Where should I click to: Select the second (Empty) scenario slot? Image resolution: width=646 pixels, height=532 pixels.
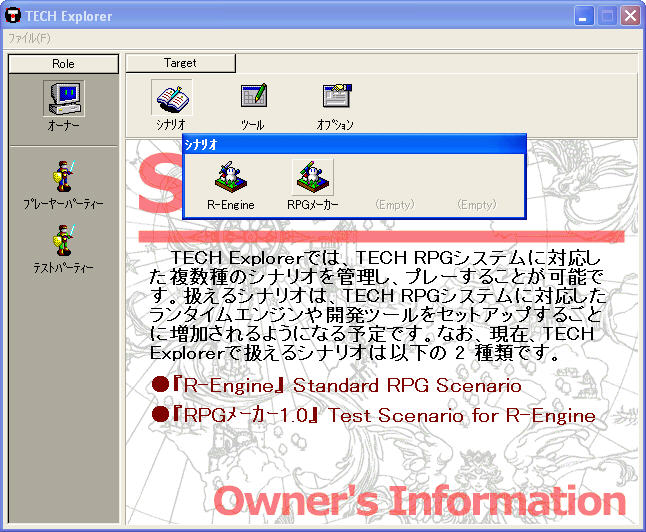(x=476, y=204)
